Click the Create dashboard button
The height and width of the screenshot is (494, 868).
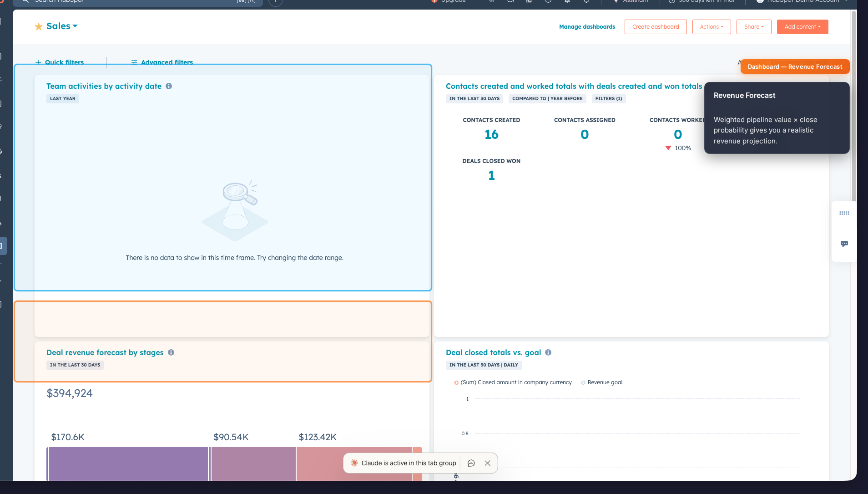click(656, 27)
